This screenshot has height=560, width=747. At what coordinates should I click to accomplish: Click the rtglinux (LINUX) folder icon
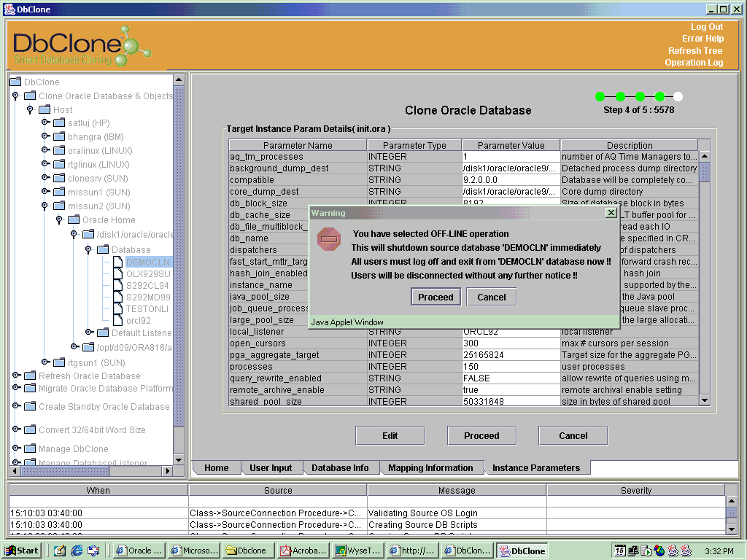[59, 164]
